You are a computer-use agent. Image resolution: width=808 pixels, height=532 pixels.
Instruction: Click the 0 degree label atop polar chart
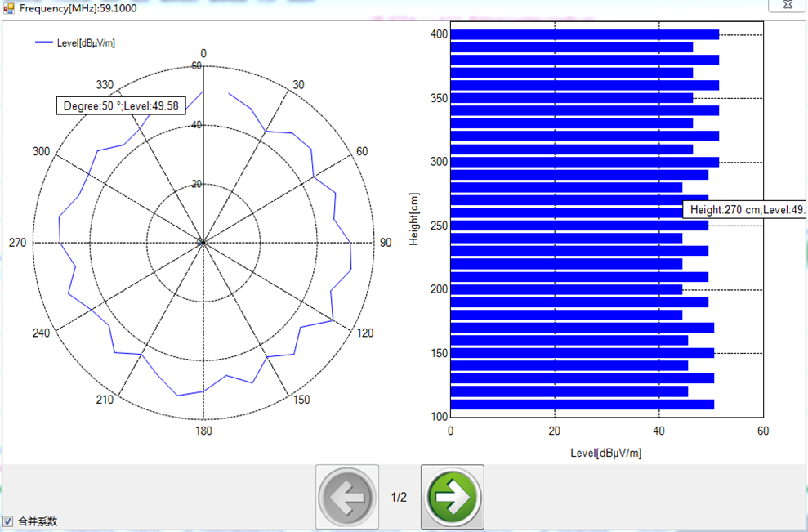point(203,54)
